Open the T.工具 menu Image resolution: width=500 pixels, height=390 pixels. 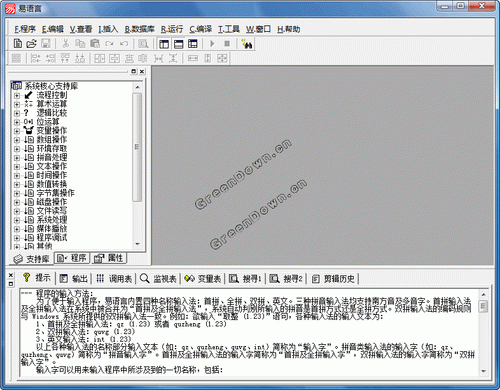tap(229, 29)
